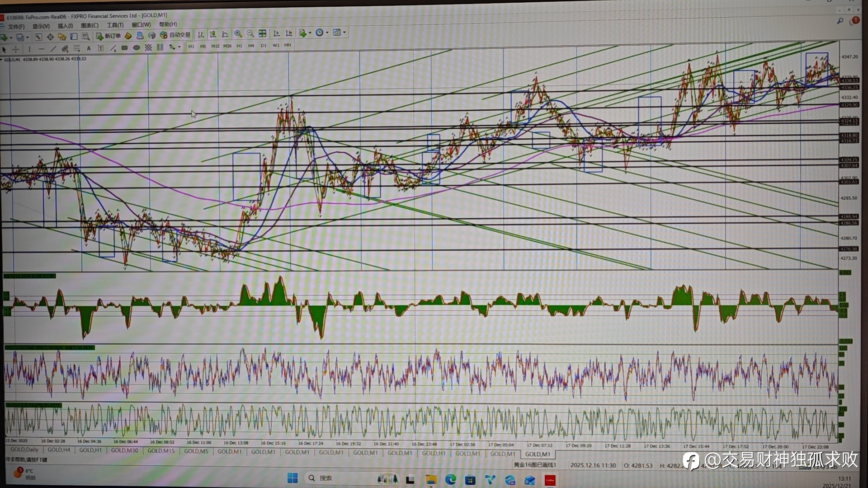Click the 新订单 new order button
The height and width of the screenshot is (488, 868).
click(x=108, y=36)
